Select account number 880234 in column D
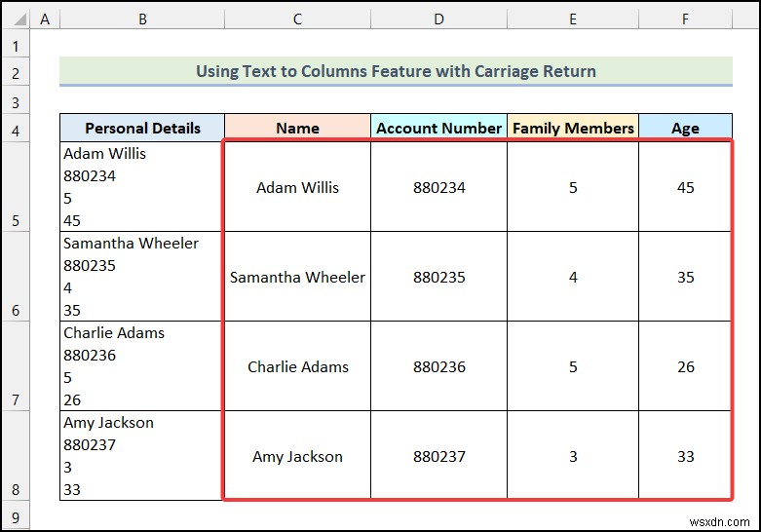The width and height of the screenshot is (761, 532). tap(438, 187)
